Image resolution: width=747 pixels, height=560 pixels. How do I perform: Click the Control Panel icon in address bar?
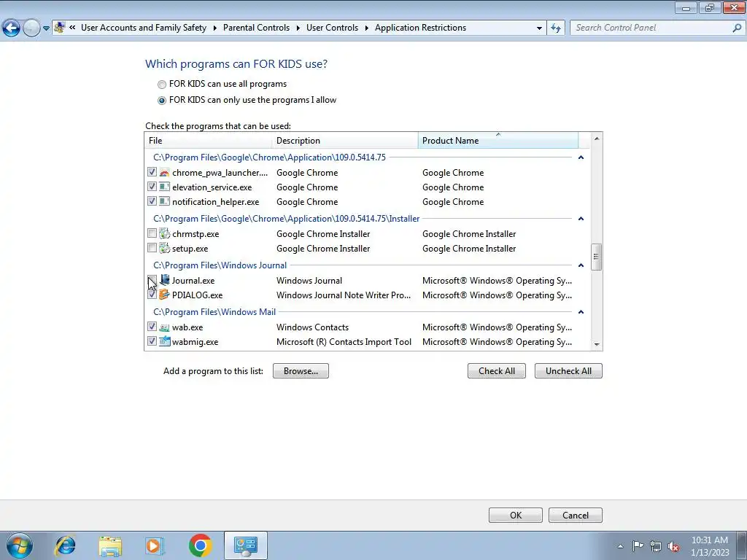coord(60,27)
